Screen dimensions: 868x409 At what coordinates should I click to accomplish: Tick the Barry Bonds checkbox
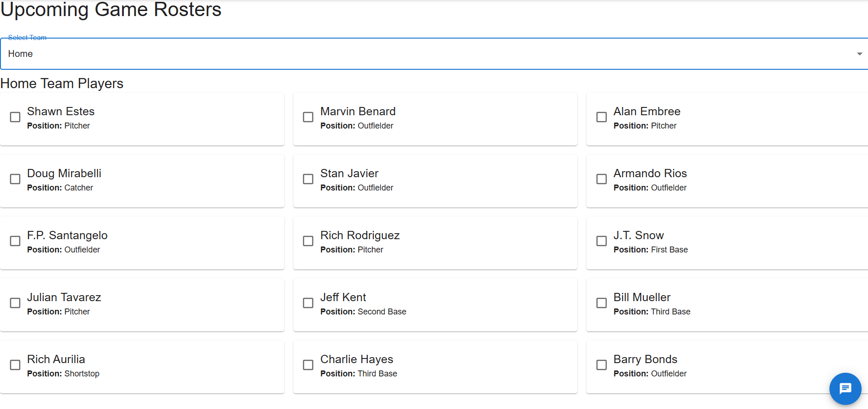(x=601, y=365)
